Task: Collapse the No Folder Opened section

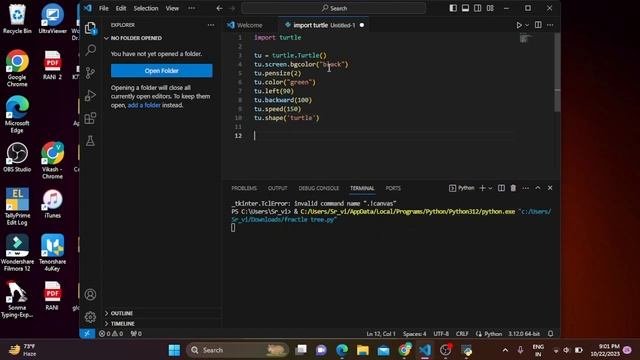Action: coord(136,38)
